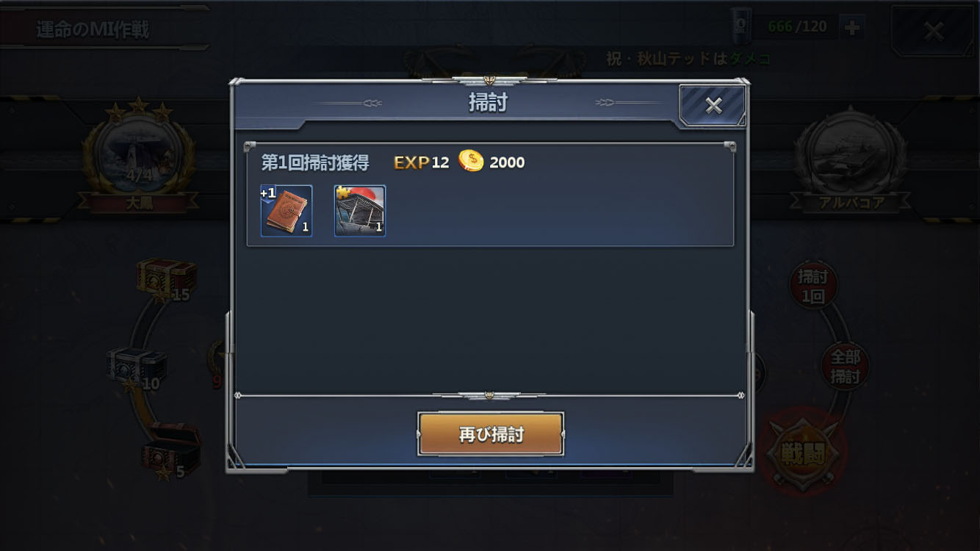Click the 第1回掃討獲得 result row

(490, 195)
